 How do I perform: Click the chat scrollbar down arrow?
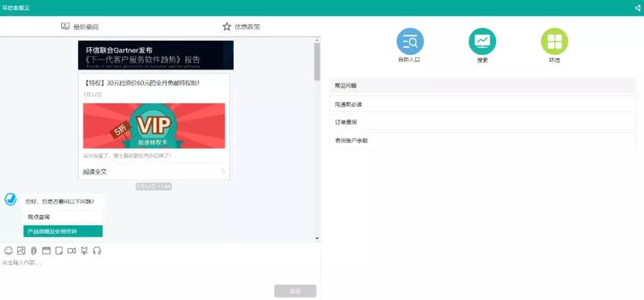pos(317,239)
